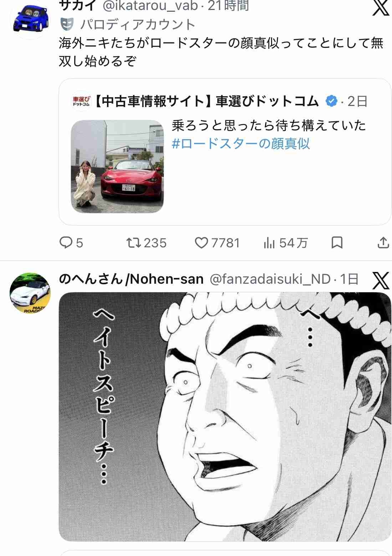This screenshot has height=556, width=392.
Task: Tap the repost icon showing 235
Action: coord(134,243)
